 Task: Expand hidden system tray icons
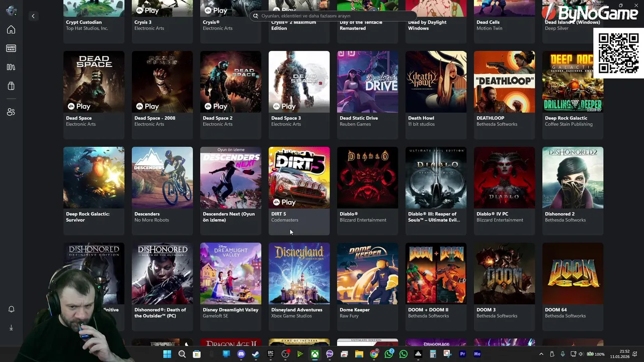point(541,354)
